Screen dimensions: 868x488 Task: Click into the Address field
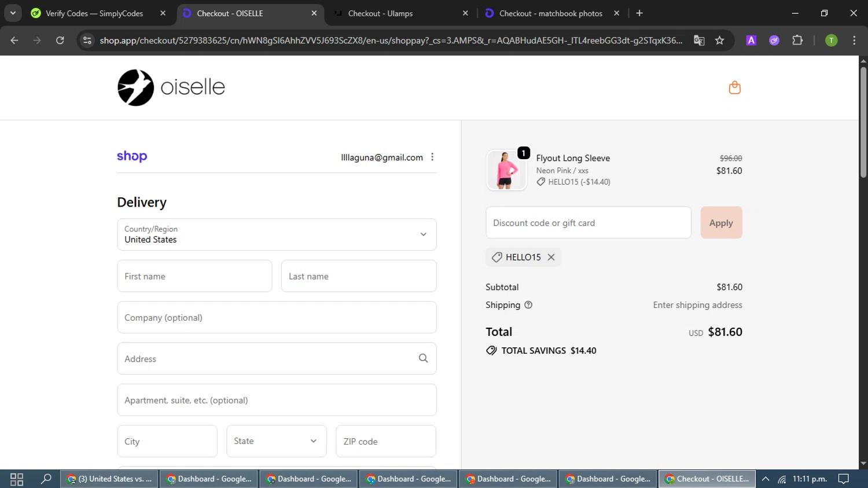tap(277, 358)
